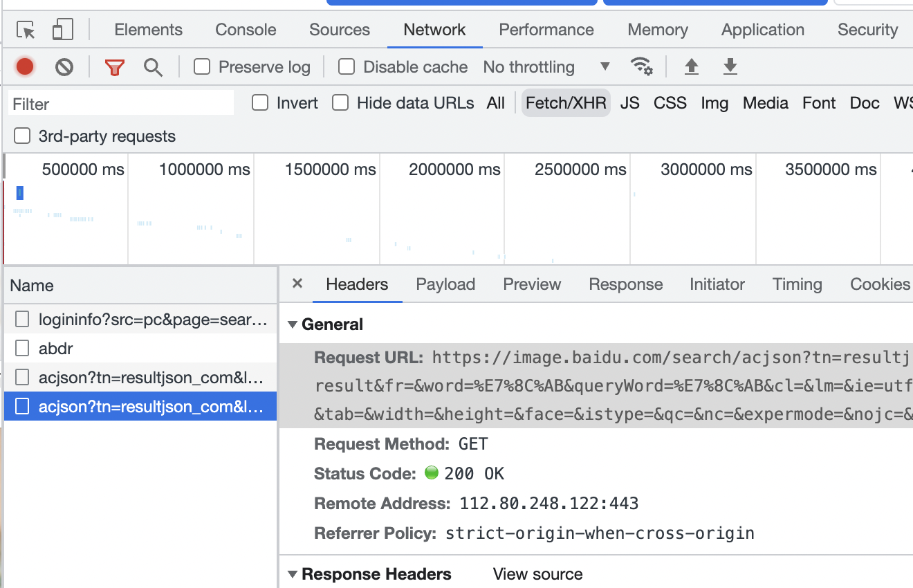Check the Disable cache option

(347, 67)
